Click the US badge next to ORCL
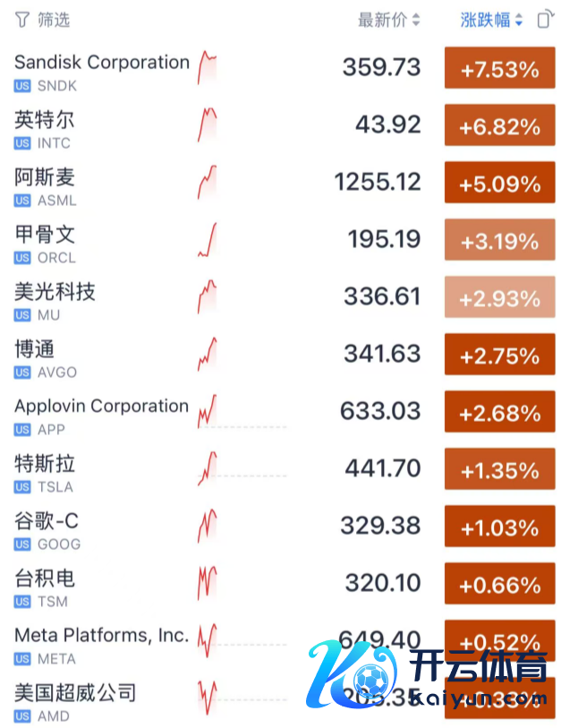This screenshot has width=561, height=728. pyautogui.click(x=22, y=258)
